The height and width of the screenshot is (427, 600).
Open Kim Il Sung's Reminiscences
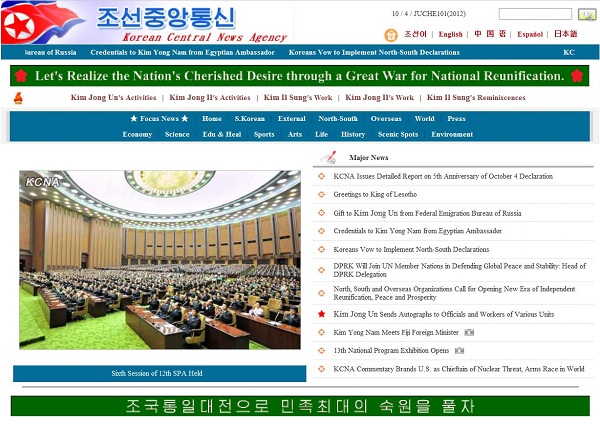tap(476, 98)
